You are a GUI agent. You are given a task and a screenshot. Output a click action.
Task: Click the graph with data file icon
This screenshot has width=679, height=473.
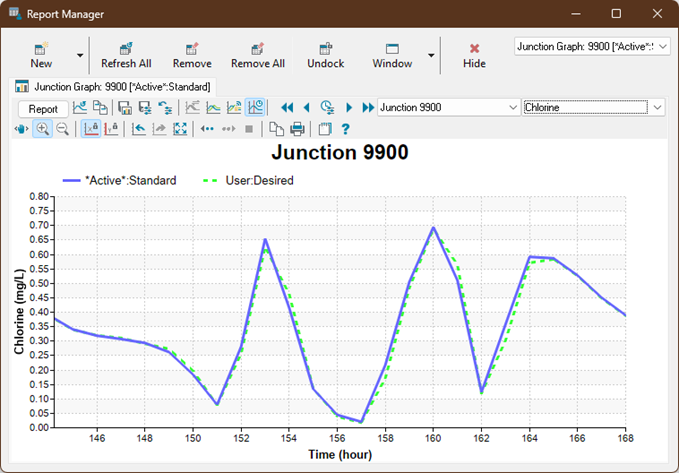pos(234,107)
